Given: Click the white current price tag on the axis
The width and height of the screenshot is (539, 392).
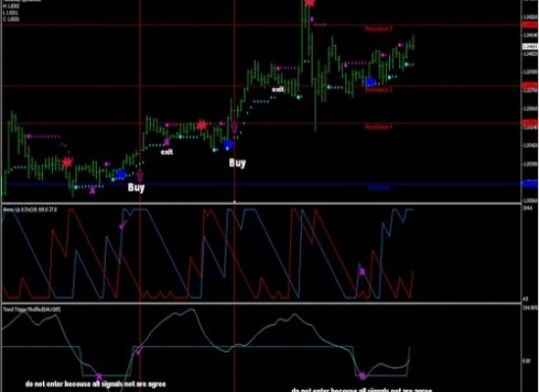Looking at the screenshot, I should 530,46.
